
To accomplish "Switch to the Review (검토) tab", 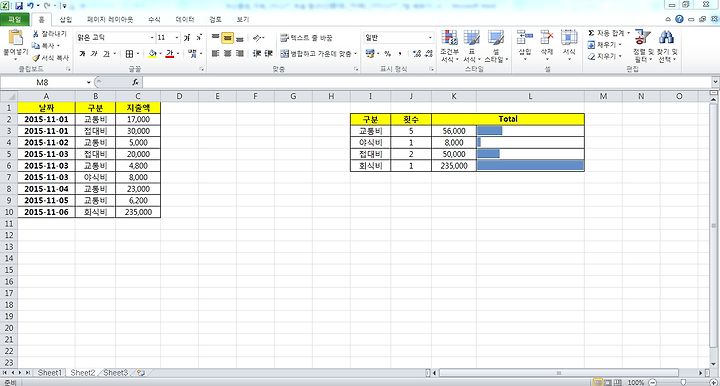I will pyautogui.click(x=215, y=19).
